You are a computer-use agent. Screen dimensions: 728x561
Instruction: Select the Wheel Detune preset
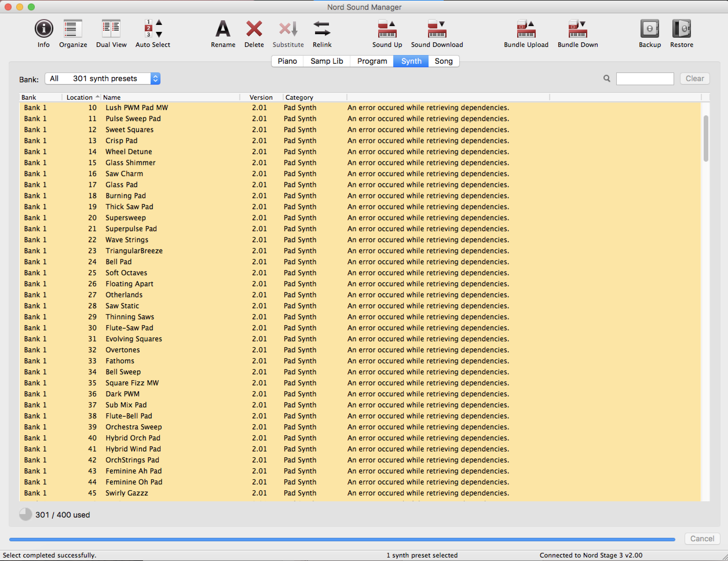(x=360, y=152)
